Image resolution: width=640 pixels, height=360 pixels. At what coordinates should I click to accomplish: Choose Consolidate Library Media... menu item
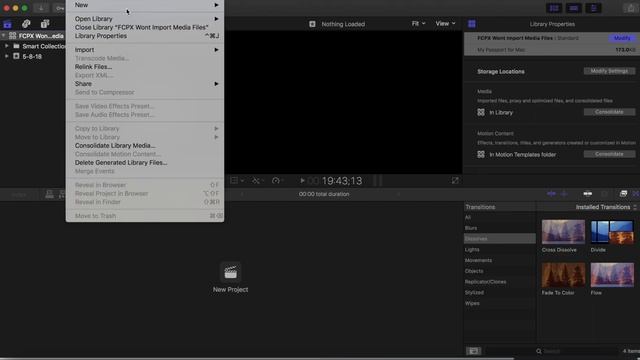(x=145, y=146)
